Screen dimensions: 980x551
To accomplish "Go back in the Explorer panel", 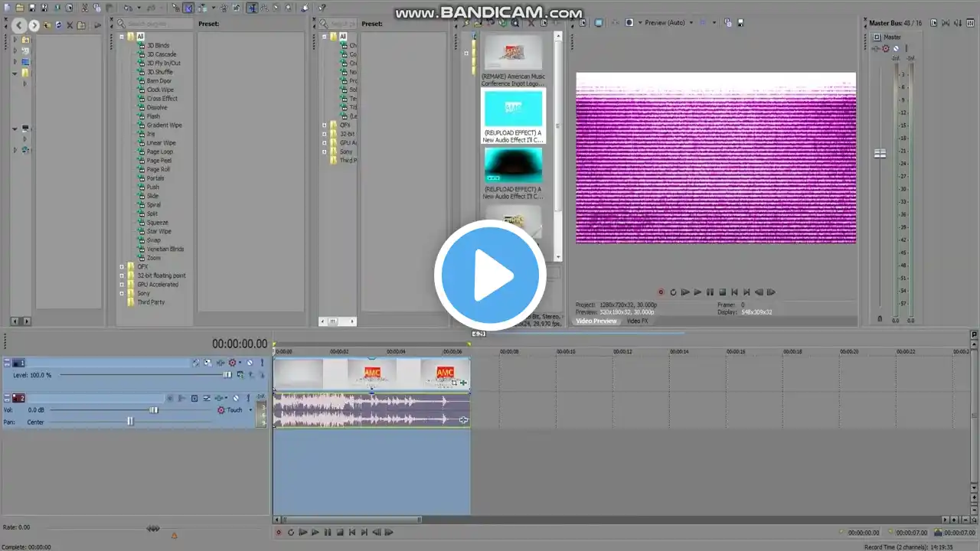I will [19, 25].
